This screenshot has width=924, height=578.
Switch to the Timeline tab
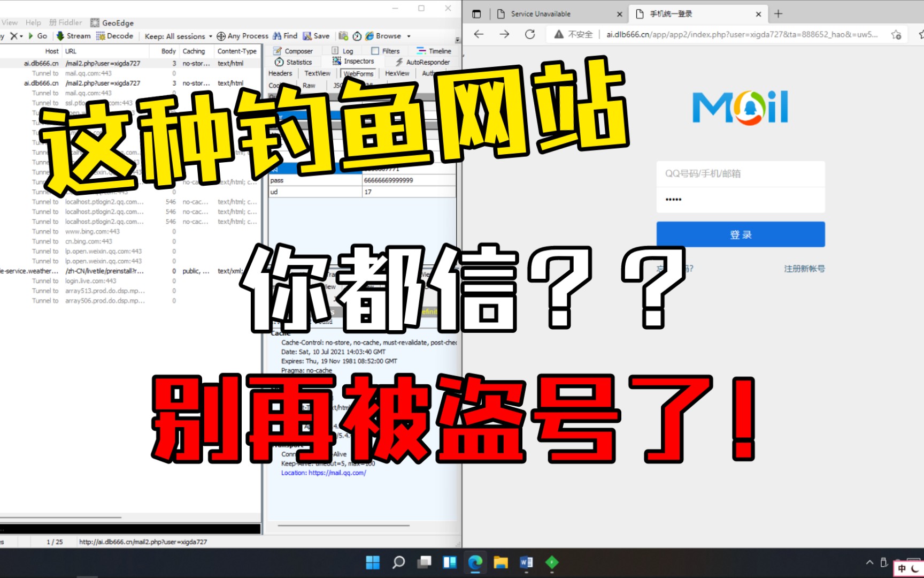(434, 51)
